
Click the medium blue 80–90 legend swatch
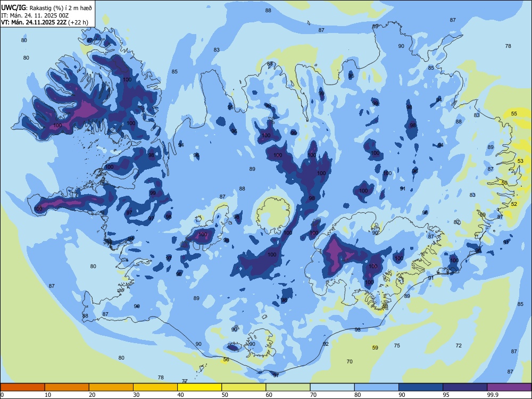(377, 387)
